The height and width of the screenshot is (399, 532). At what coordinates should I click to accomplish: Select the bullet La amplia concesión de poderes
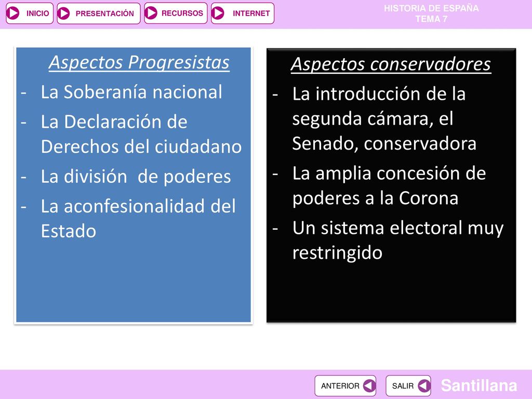pyautogui.click(x=389, y=185)
